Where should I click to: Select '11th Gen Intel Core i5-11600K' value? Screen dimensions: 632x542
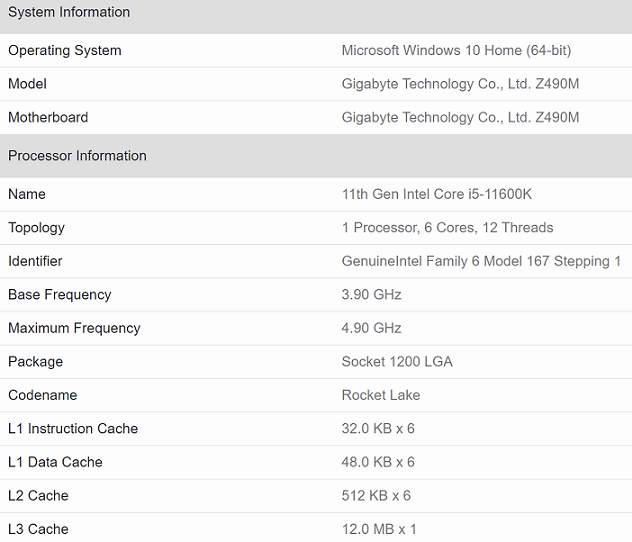[437, 194]
